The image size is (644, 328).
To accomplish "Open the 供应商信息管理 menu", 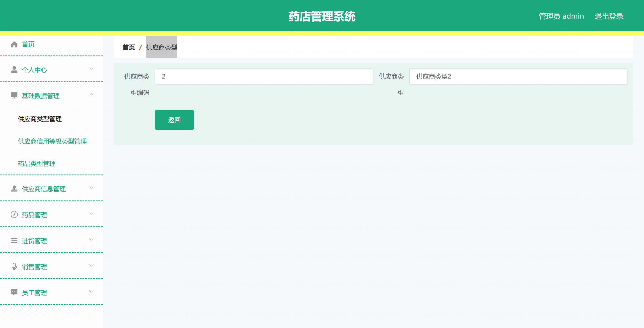I will tap(44, 189).
